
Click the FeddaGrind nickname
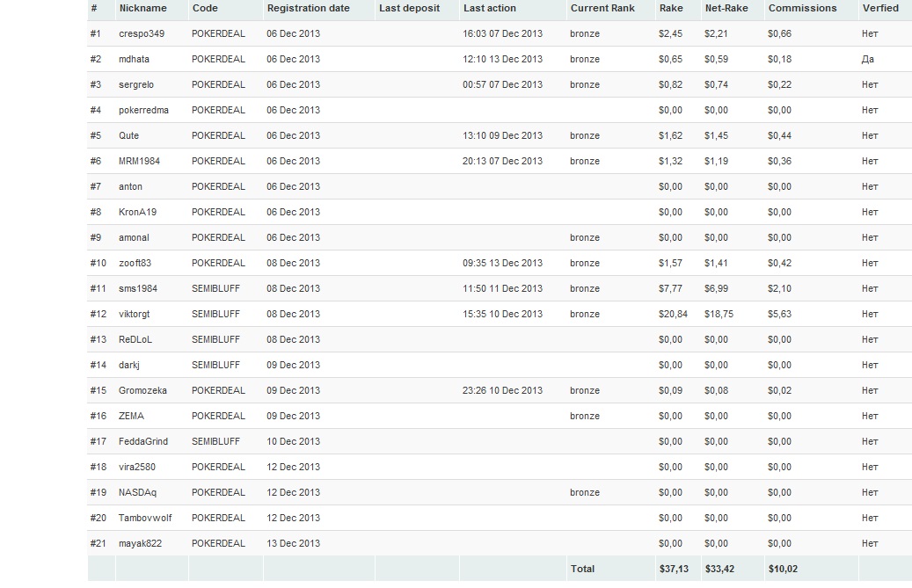coord(143,441)
